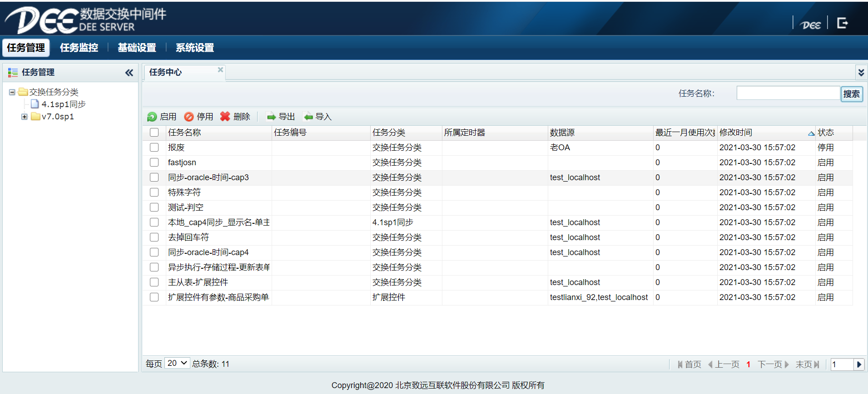The height and width of the screenshot is (394, 868).
Task: Click the green Enable (启用) icon
Action: coord(152,117)
